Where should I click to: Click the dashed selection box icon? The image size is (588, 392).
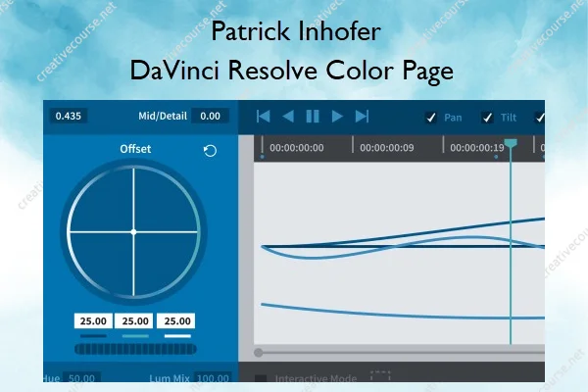pyautogui.click(x=380, y=376)
